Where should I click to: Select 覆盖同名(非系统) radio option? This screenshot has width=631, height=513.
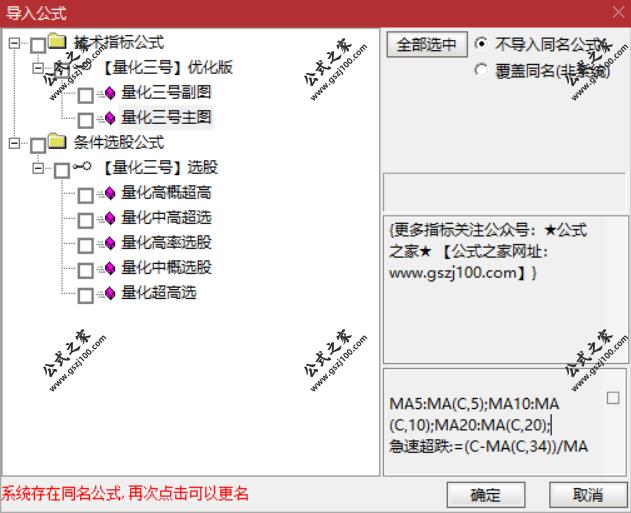481,70
